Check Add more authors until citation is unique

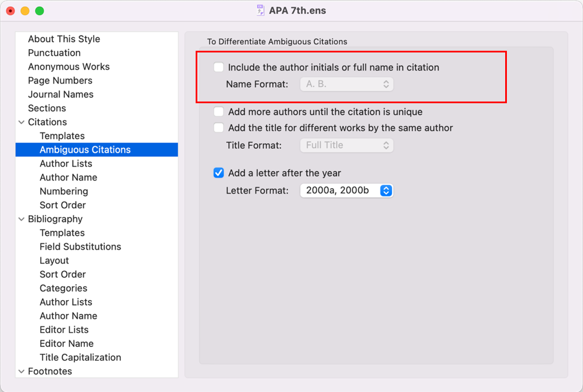[x=219, y=112]
